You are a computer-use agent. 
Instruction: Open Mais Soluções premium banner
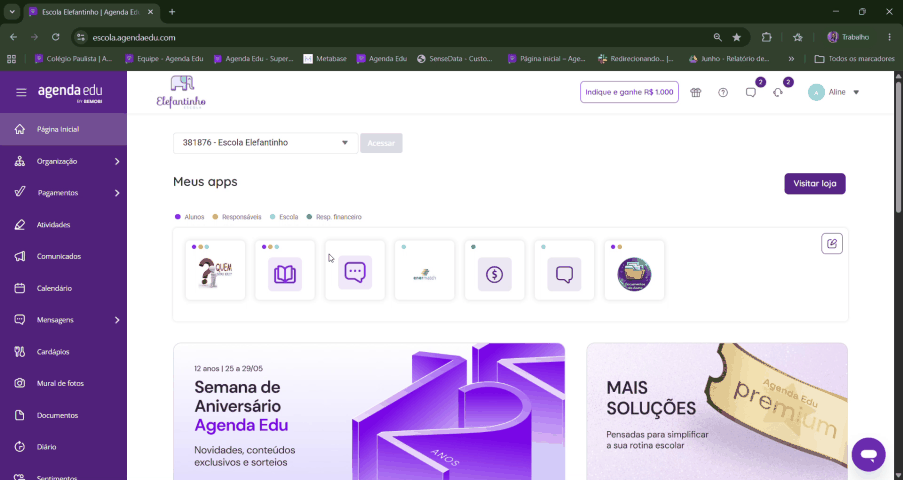[717, 411]
